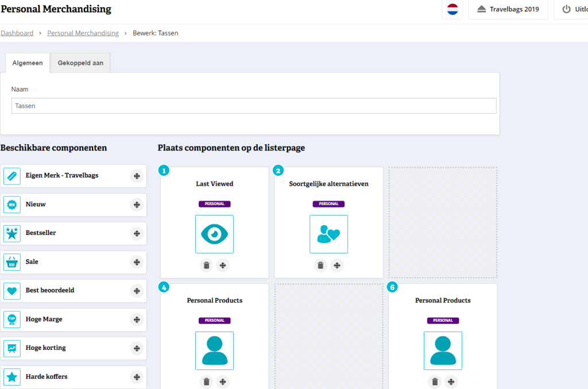
Task: Switch to the Gekoppeld aan tab
Action: 80,63
